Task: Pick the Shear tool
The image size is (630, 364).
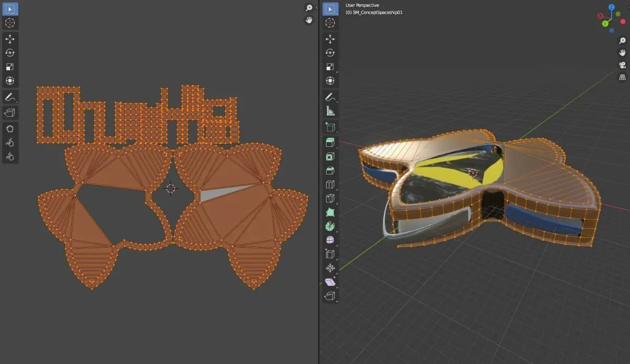Action: pos(330,282)
